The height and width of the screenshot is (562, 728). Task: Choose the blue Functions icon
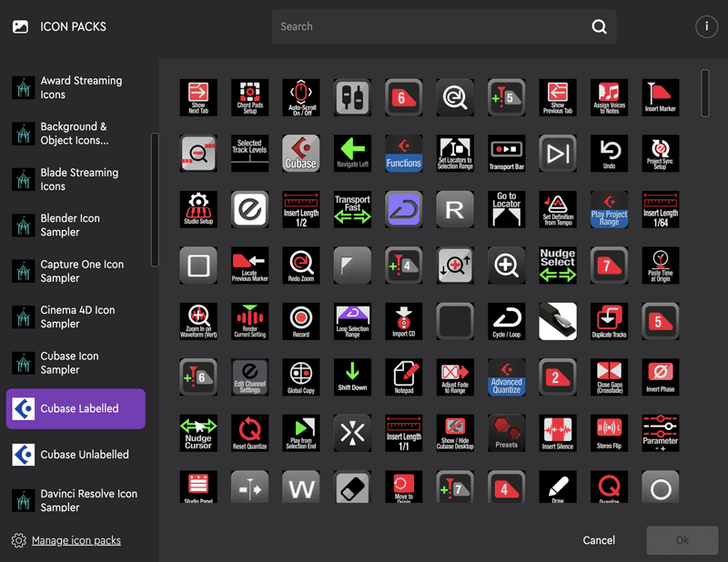[404, 153]
